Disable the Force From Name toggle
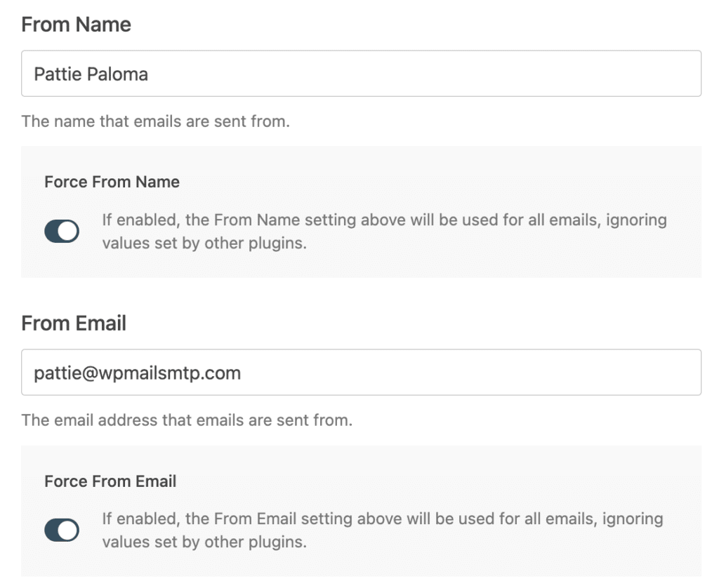 tap(62, 230)
